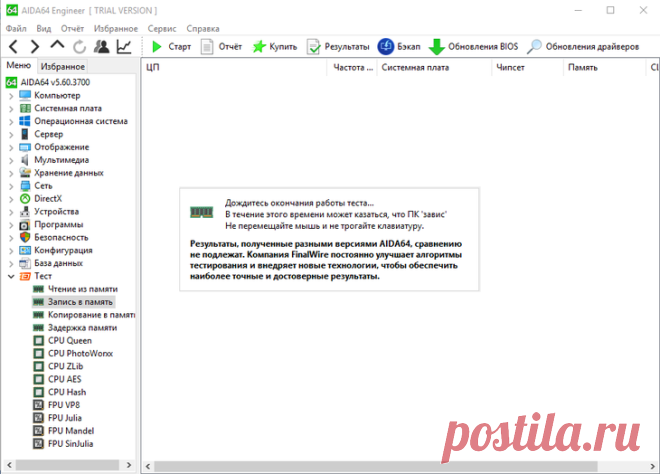
Task: Select the Задержка памяти test
Action: point(75,328)
